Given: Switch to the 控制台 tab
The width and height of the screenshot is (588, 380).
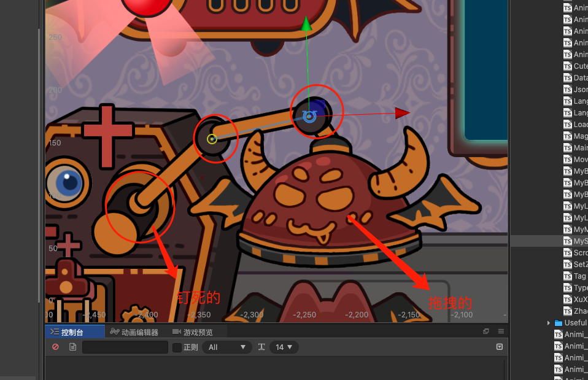Looking at the screenshot, I should (x=75, y=332).
